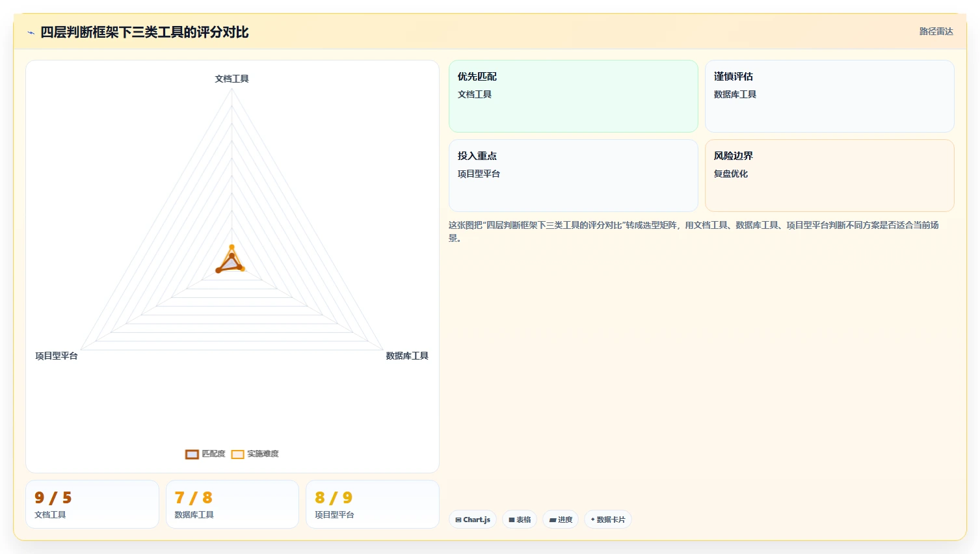Image resolution: width=980 pixels, height=554 pixels.
Task: Click 数据库工具 text in the 谨慎评估 card
Action: point(735,94)
